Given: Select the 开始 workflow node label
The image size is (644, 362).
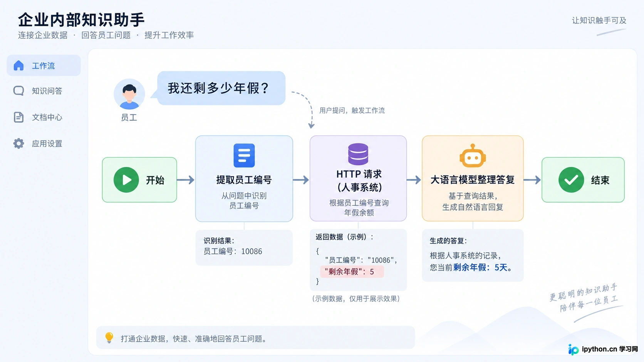Looking at the screenshot, I should coord(155,180).
